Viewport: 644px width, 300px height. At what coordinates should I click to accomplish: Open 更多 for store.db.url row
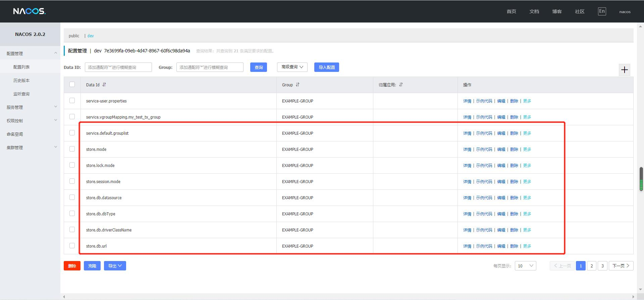527,246
